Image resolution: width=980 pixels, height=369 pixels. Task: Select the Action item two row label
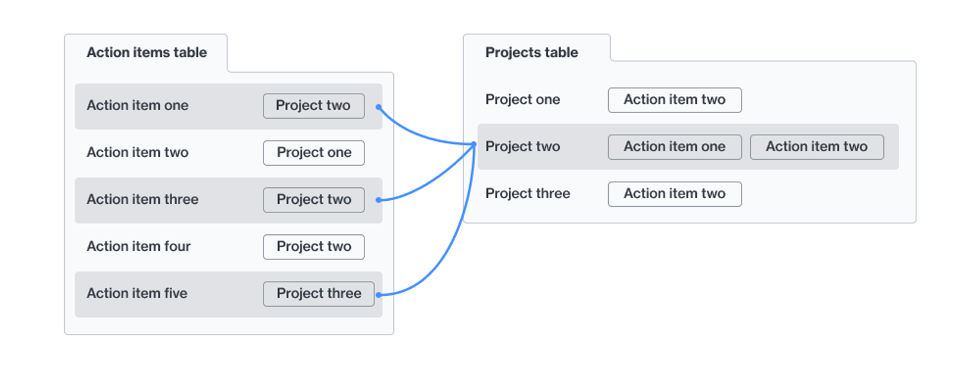click(x=137, y=152)
